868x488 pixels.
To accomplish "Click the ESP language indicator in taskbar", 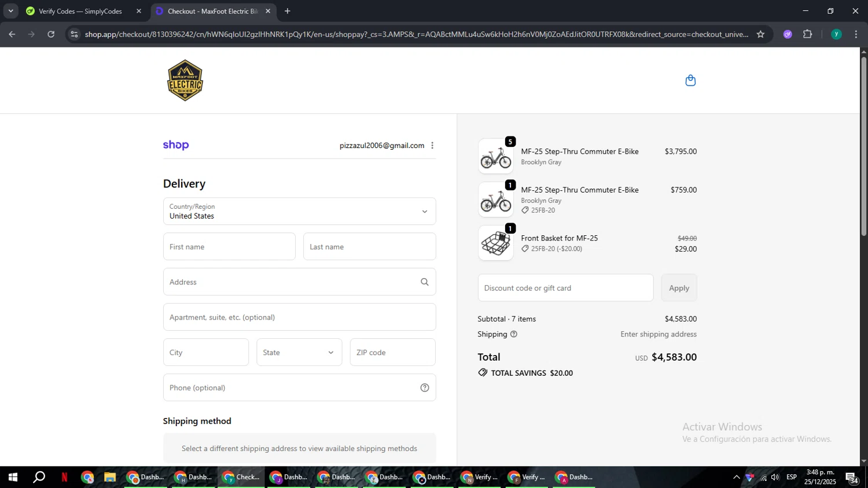I will [792, 478].
